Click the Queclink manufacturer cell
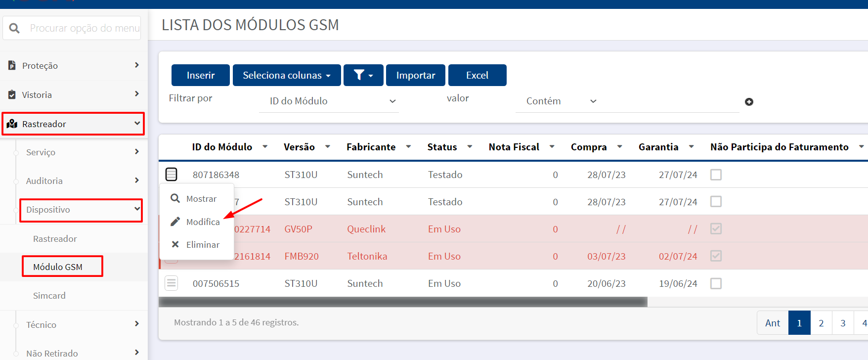This screenshot has width=868, height=360. (x=366, y=229)
